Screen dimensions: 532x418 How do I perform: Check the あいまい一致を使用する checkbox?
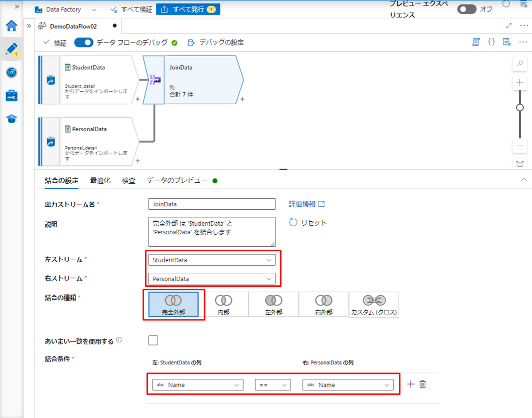pos(153,340)
